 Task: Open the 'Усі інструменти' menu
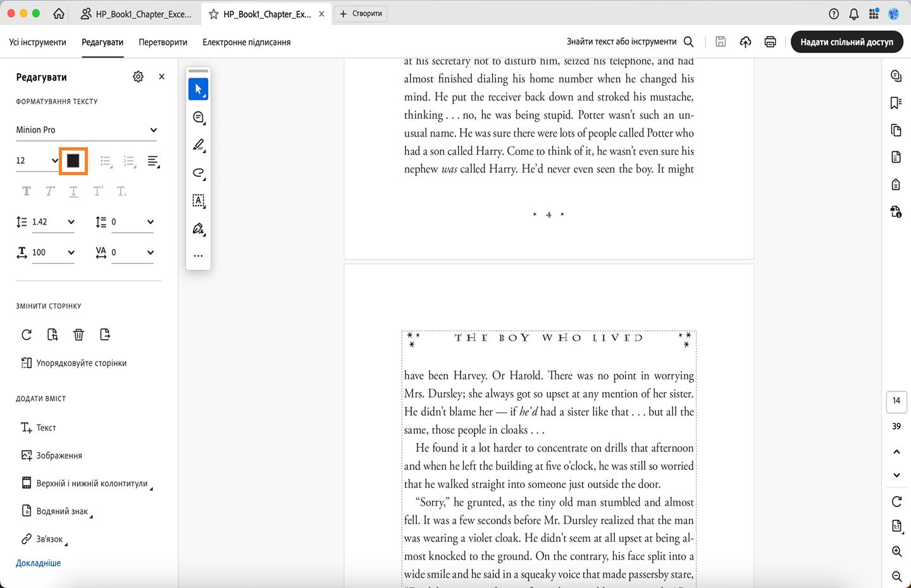click(x=37, y=42)
